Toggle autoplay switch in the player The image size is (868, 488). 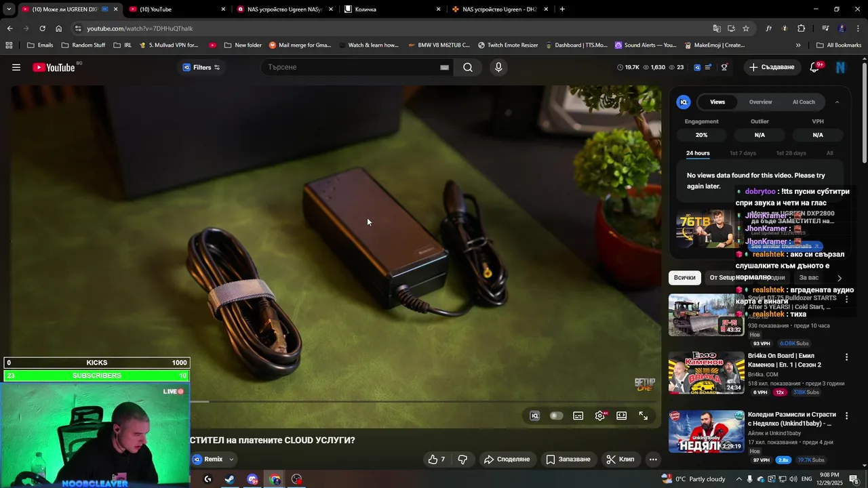(556, 416)
